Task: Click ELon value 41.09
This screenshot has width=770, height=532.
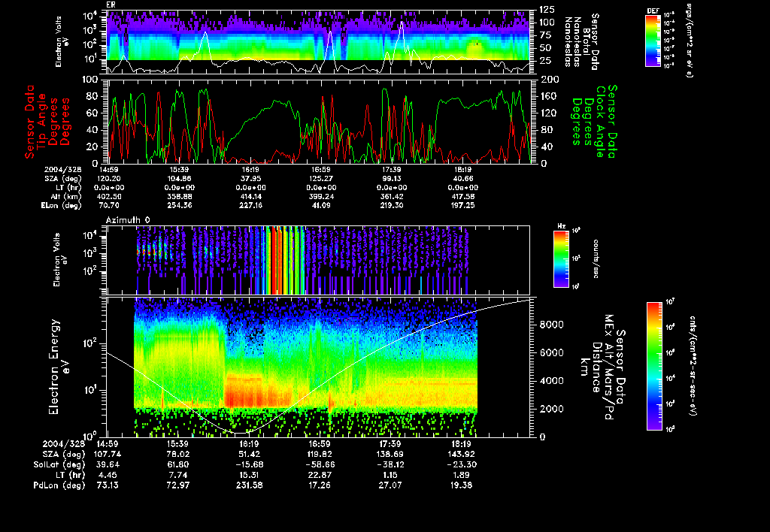Action: (321, 206)
